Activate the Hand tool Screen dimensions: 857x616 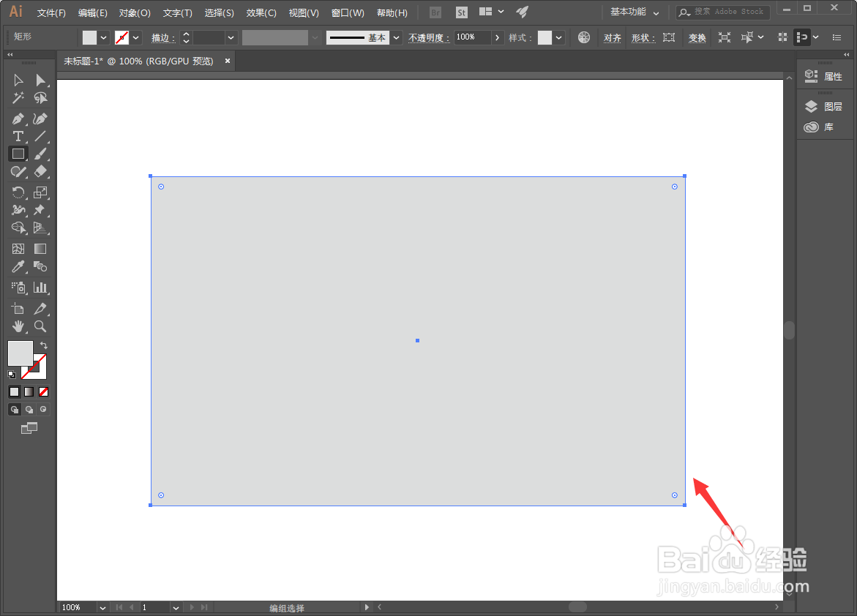[x=18, y=326]
